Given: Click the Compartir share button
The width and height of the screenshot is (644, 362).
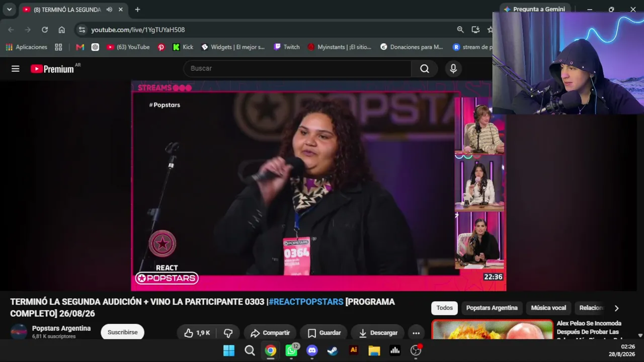Looking at the screenshot, I should pos(270,333).
